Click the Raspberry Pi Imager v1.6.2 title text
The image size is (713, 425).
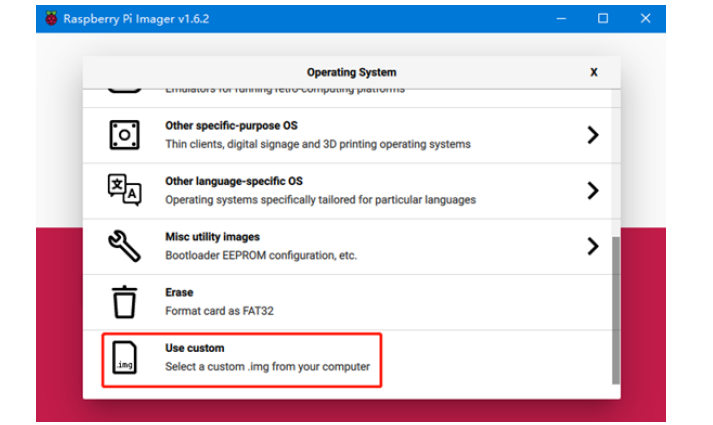(x=136, y=19)
